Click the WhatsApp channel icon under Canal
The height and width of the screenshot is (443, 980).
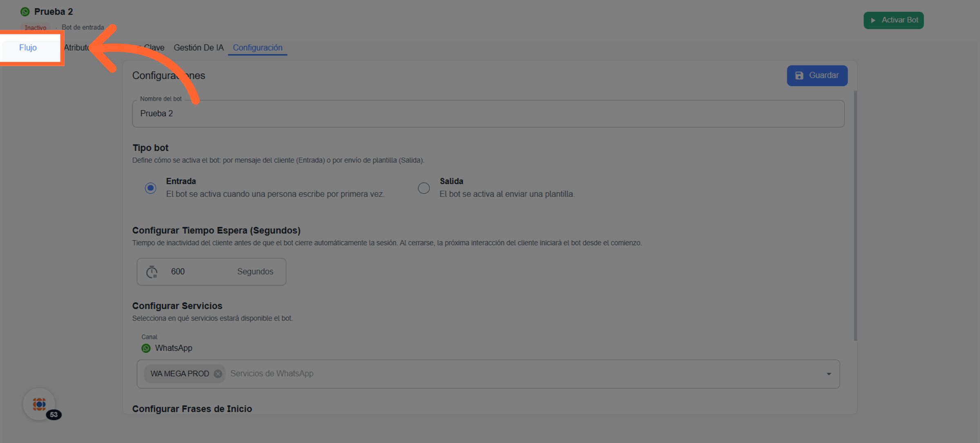pyautogui.click(x=146, y=348)
